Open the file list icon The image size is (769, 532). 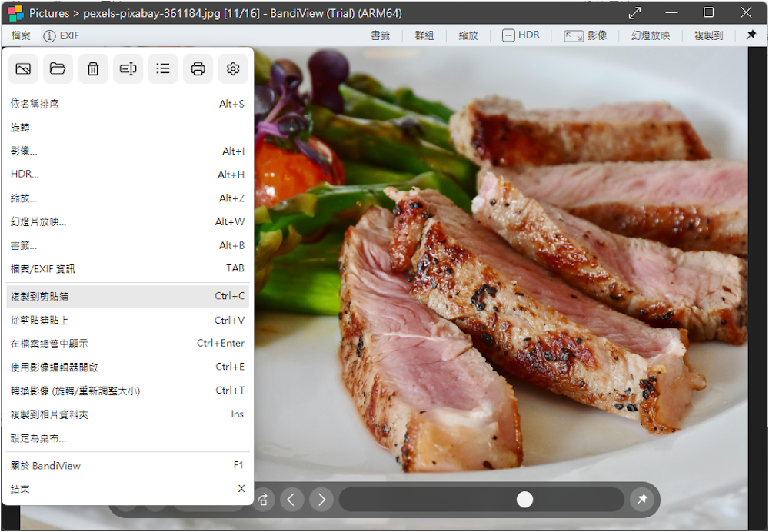point(163,69)
